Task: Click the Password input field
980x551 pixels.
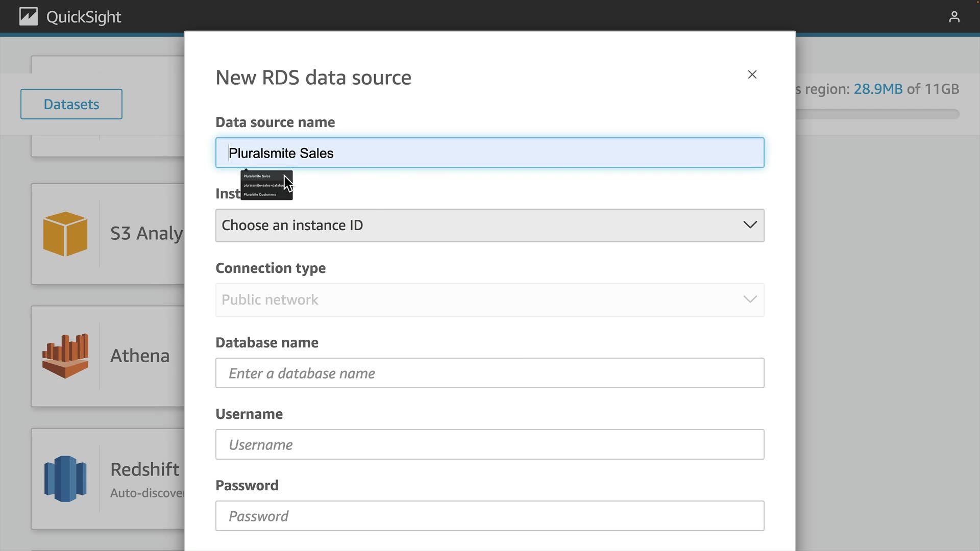Action: 489,516
